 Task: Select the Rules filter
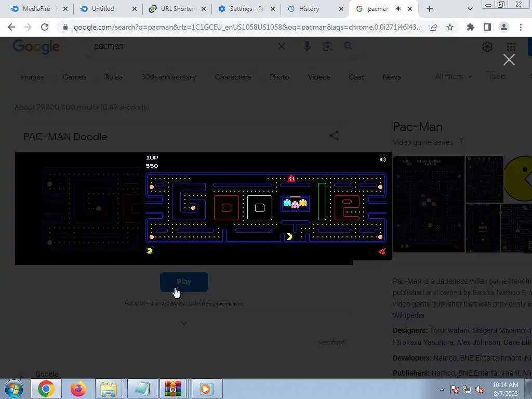(114, 77)
